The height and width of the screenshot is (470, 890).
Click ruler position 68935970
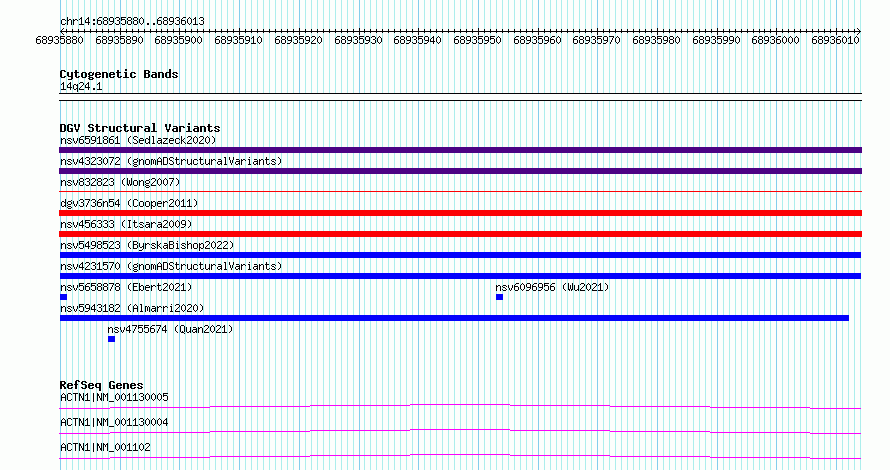(596, 40)
